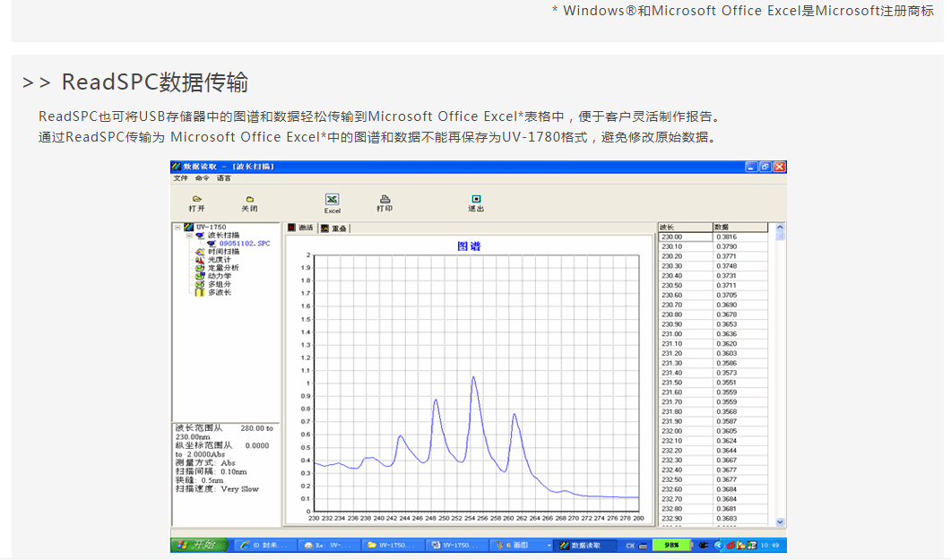Select the wavelength cell 232.50
This screenshot has width=951, height=560.
[x=686, y=479]
